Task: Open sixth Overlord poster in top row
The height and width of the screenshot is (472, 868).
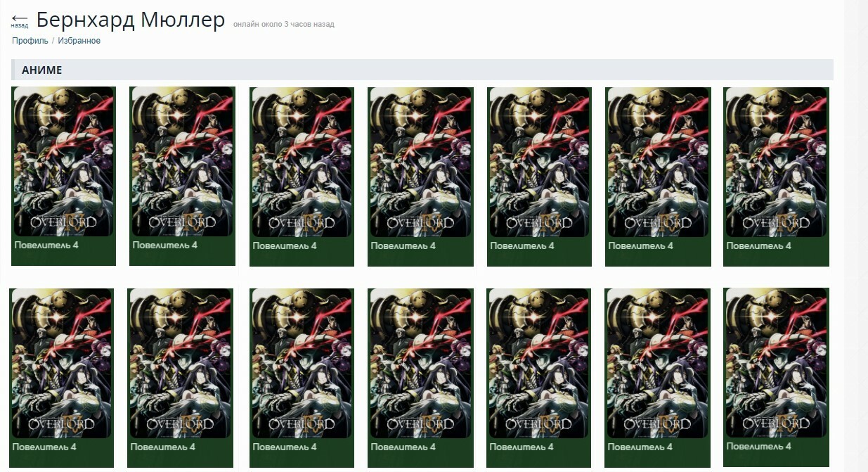Action: click(x=658, y=162)
